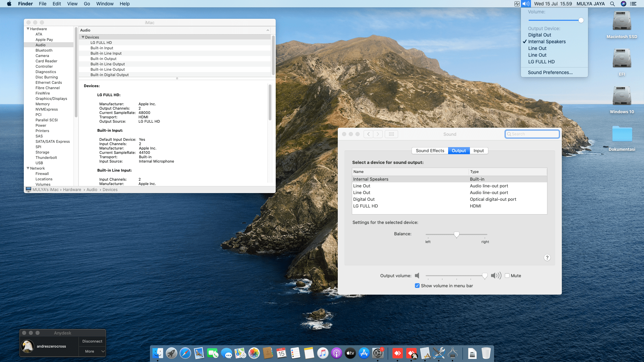Click the forward arrow in Sound window
The image size is (644, 362).
(378, 134)
